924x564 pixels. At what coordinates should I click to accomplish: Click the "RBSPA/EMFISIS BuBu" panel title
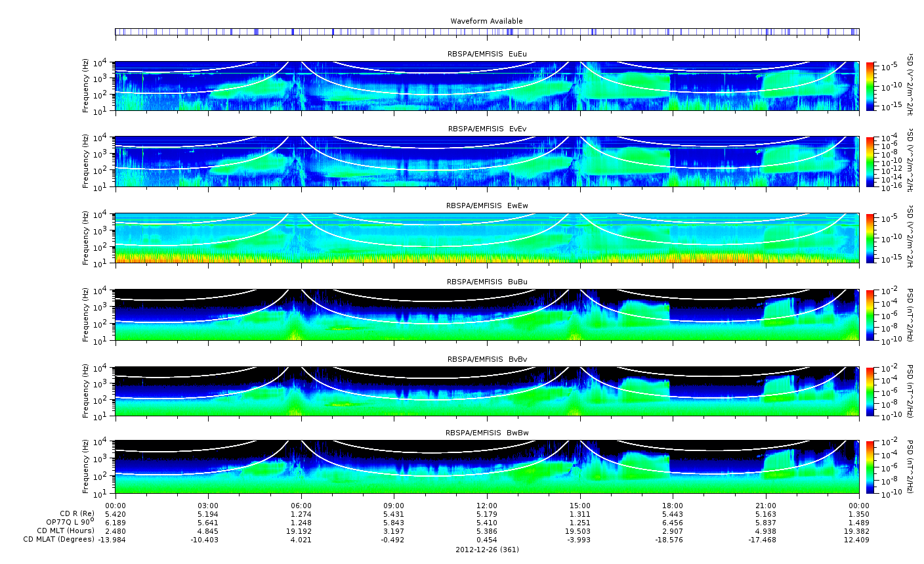[487, 282]
